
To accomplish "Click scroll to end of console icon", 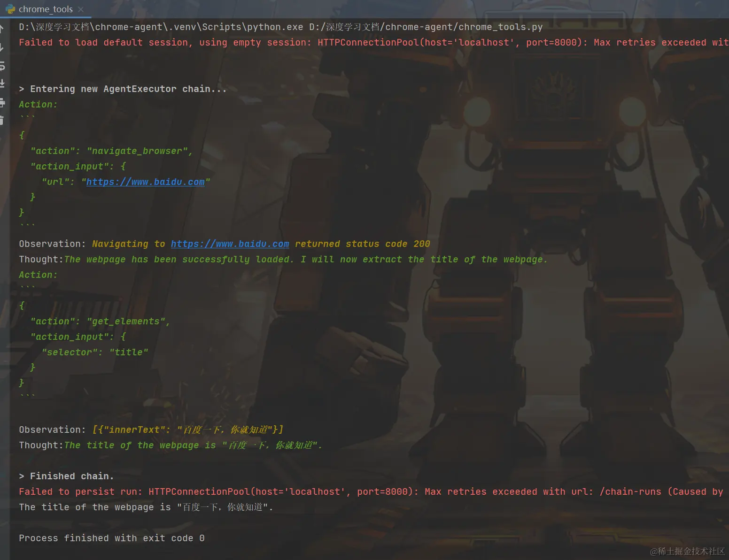I will pos(2,84).
